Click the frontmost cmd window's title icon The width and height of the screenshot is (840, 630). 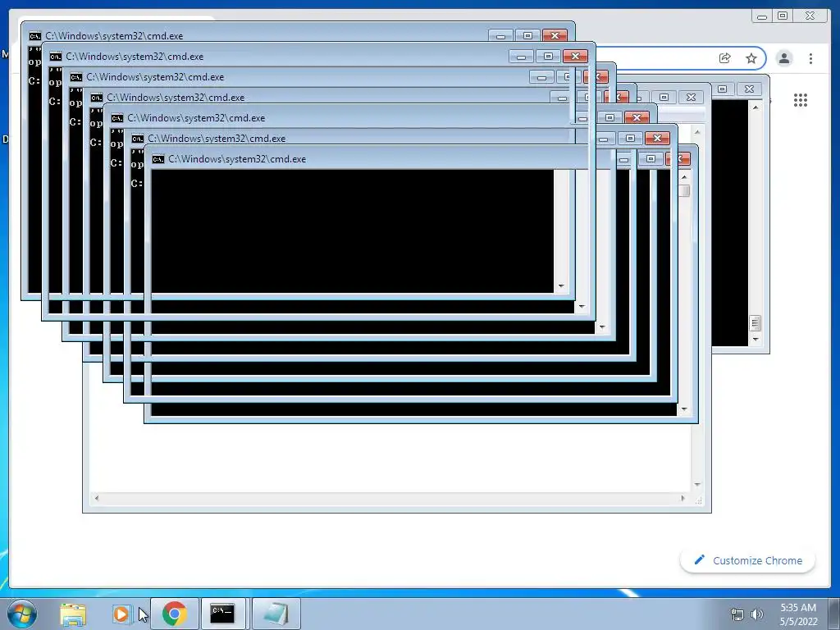click(x=158, y=159)
